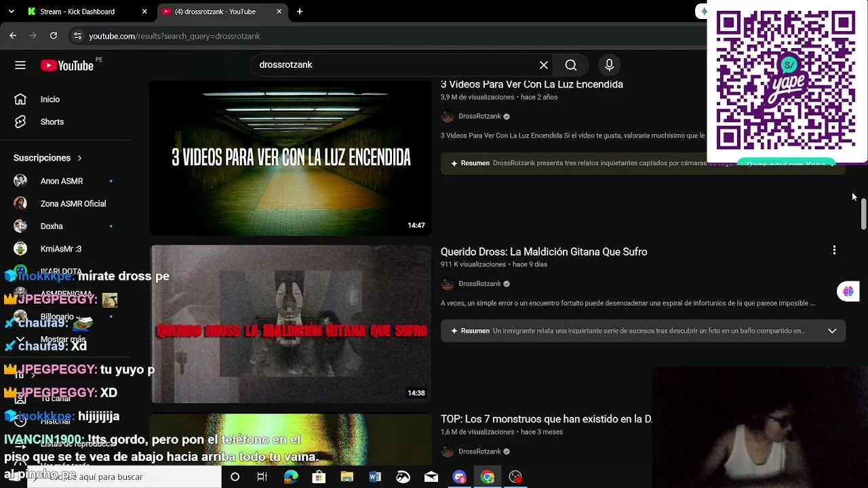
Task: Expand Resumen for the Maldición Gitana video
Action: [643, 331]
